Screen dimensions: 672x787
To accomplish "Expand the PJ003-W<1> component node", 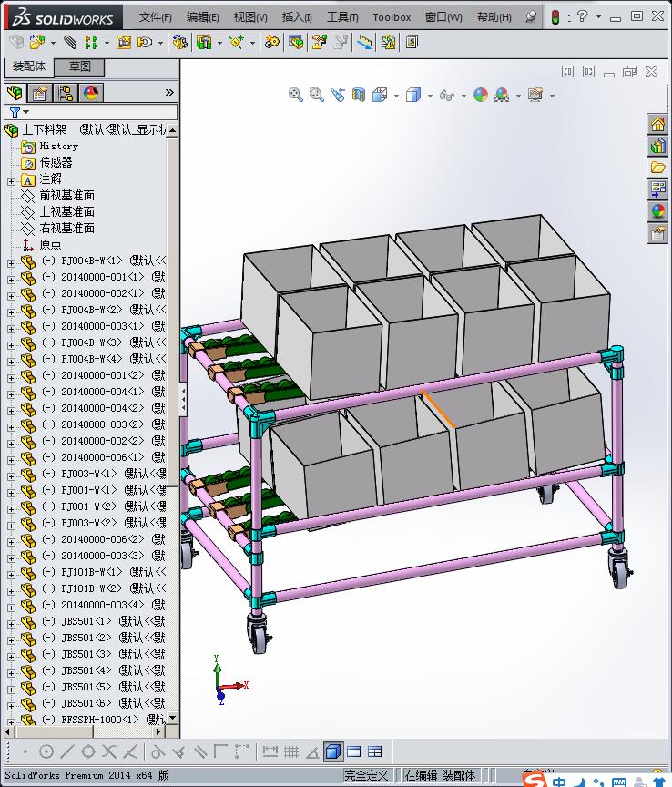I will coord(11,476).
